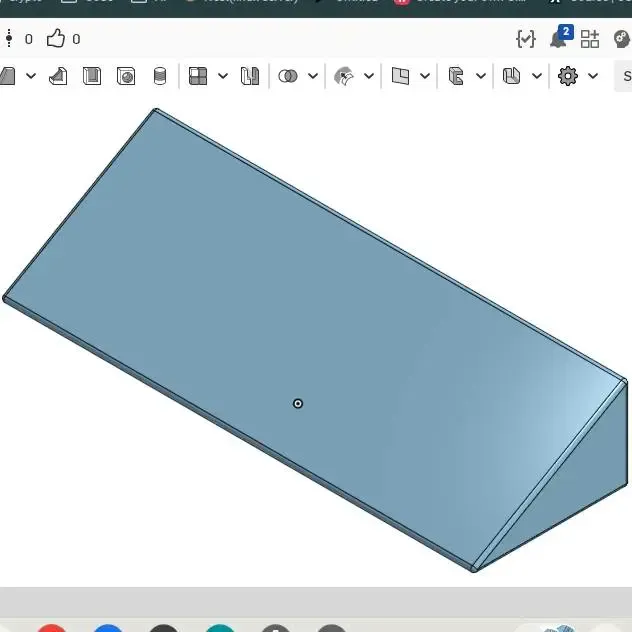Open the App Store grid-plus icon

click(x=590, y=39)
